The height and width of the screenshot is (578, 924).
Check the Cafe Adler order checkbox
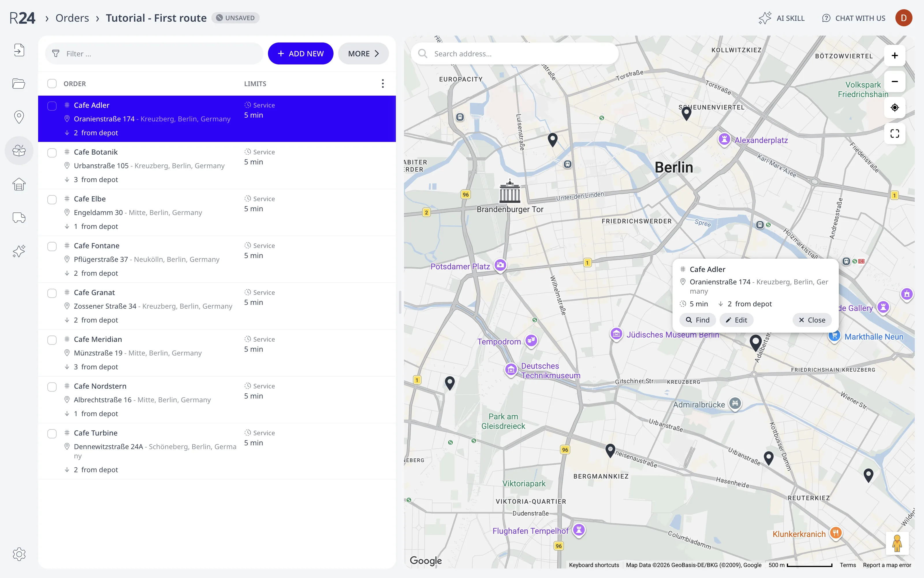click(52, 106)
